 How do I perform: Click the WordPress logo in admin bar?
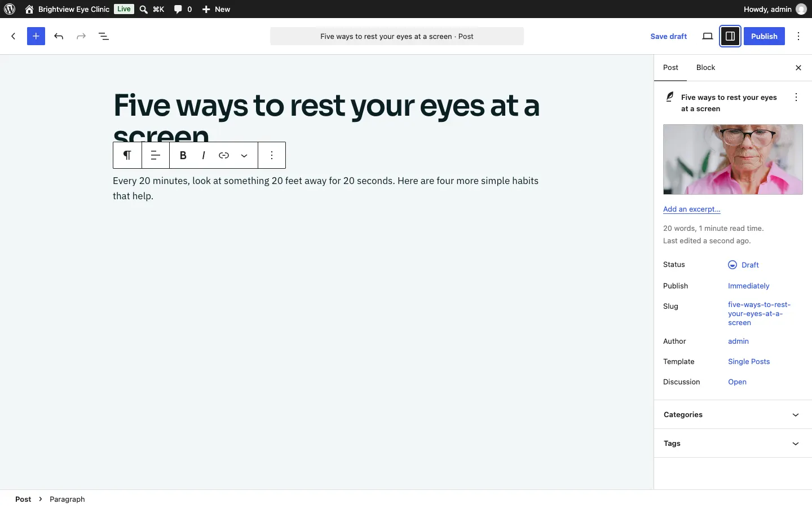coord(10,9)
